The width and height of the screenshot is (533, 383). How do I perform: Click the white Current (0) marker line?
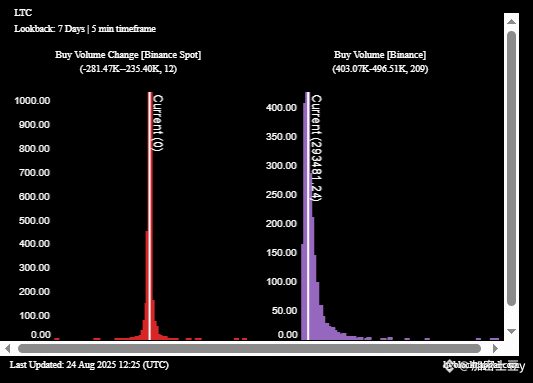tap(150, 215)
